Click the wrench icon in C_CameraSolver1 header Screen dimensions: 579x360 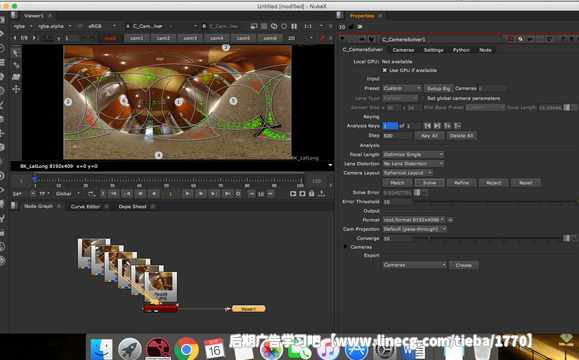coord(371,39)
